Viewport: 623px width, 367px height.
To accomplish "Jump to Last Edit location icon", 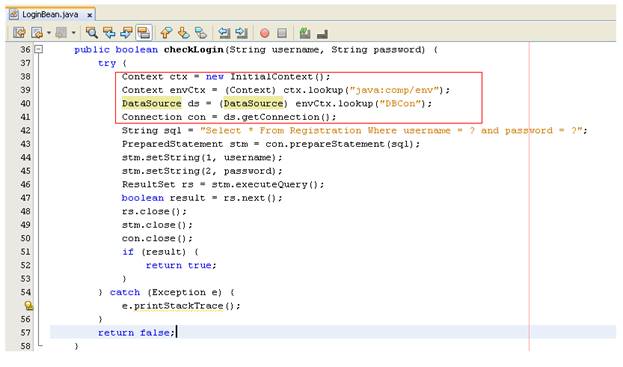I will (19, 33).
